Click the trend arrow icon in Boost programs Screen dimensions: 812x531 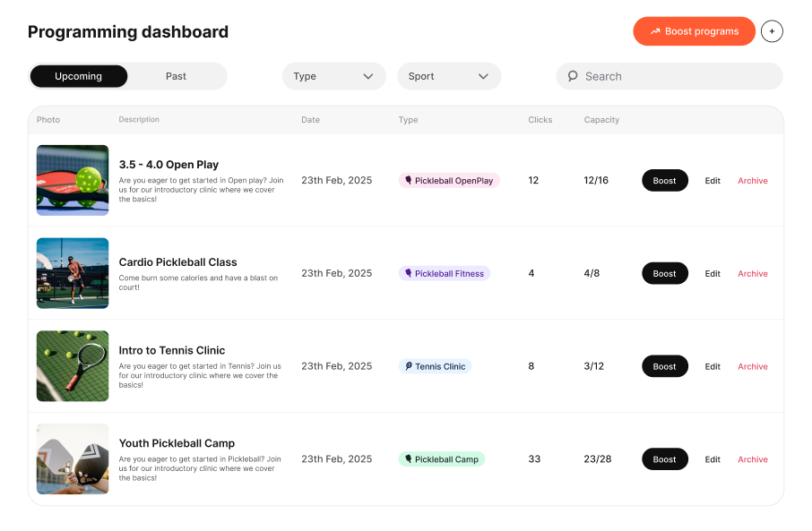click(x=655, y=31)
